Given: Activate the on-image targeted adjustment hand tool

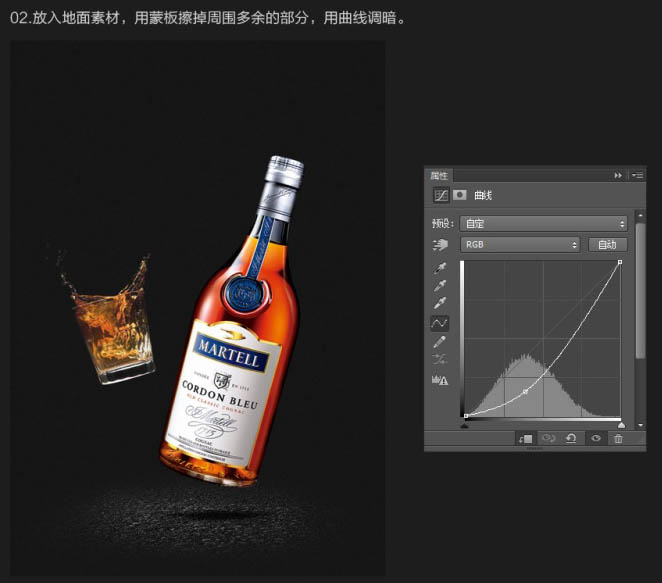Looking at the screenshot, I should 440,245.
